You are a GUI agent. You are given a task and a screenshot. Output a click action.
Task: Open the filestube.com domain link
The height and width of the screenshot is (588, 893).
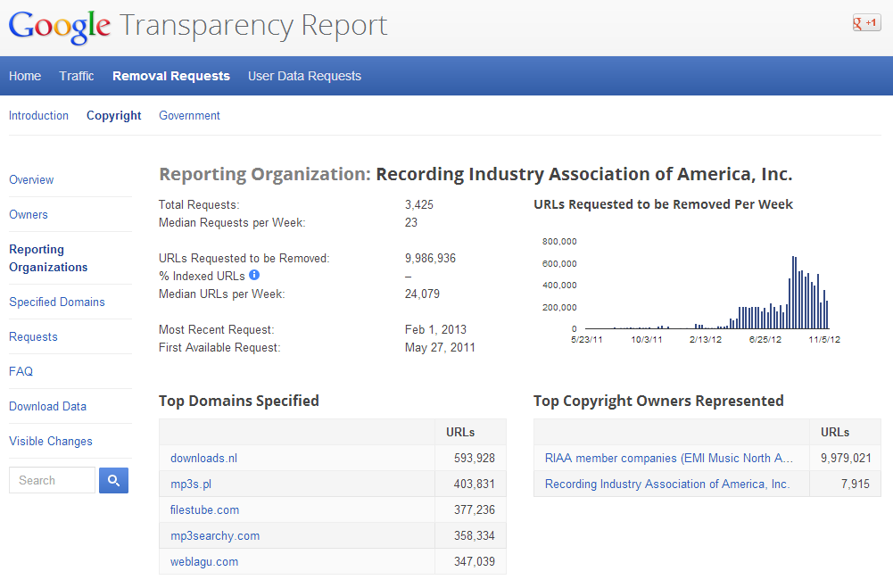[204, 510]
